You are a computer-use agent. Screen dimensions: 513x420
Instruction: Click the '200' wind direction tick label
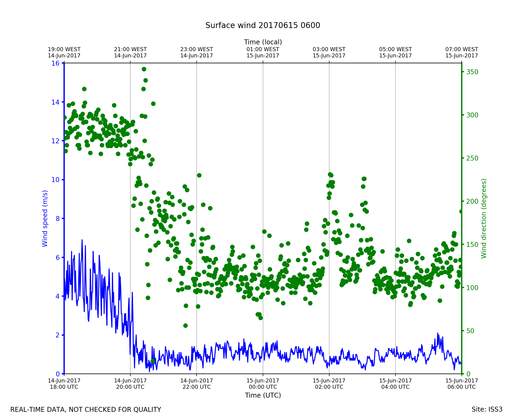pos(472,201)
